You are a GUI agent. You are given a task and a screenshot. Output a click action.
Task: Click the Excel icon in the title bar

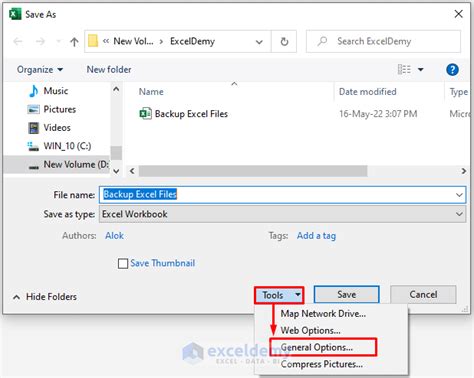click(x=15, y=14)
